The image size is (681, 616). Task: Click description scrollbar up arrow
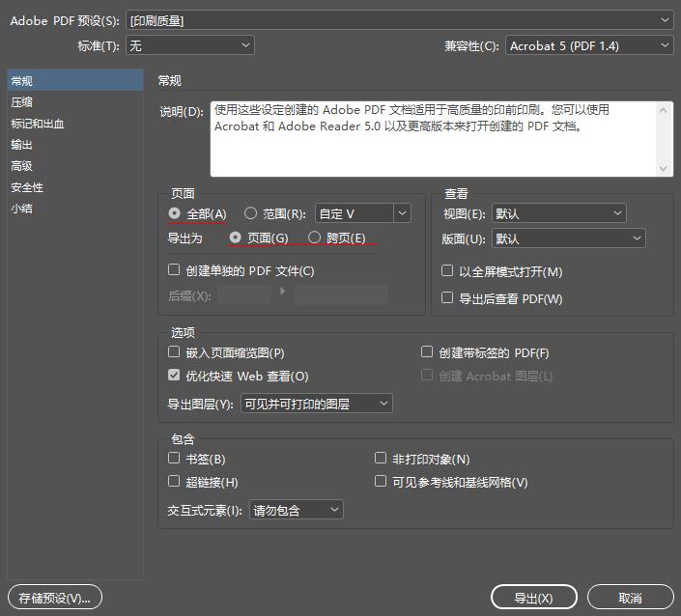point(664,110)
